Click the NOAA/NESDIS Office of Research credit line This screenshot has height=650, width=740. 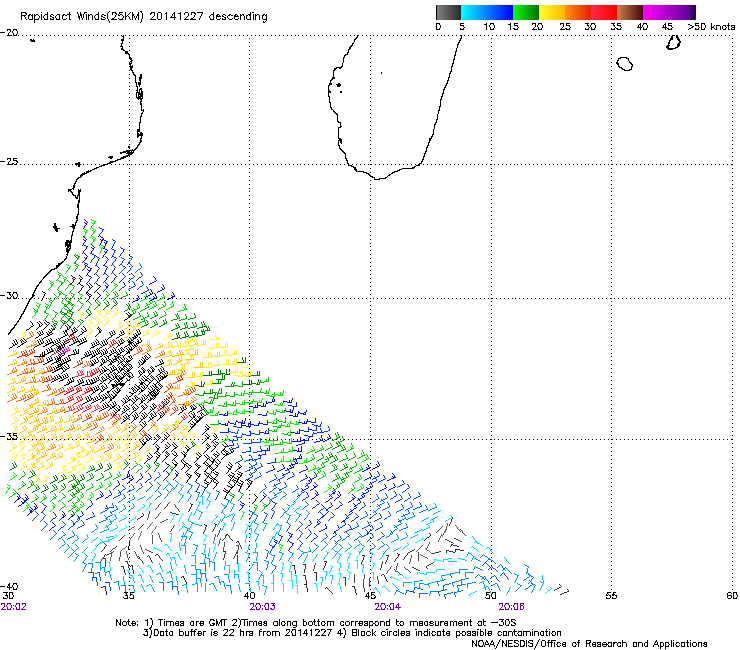pos(589,644)
